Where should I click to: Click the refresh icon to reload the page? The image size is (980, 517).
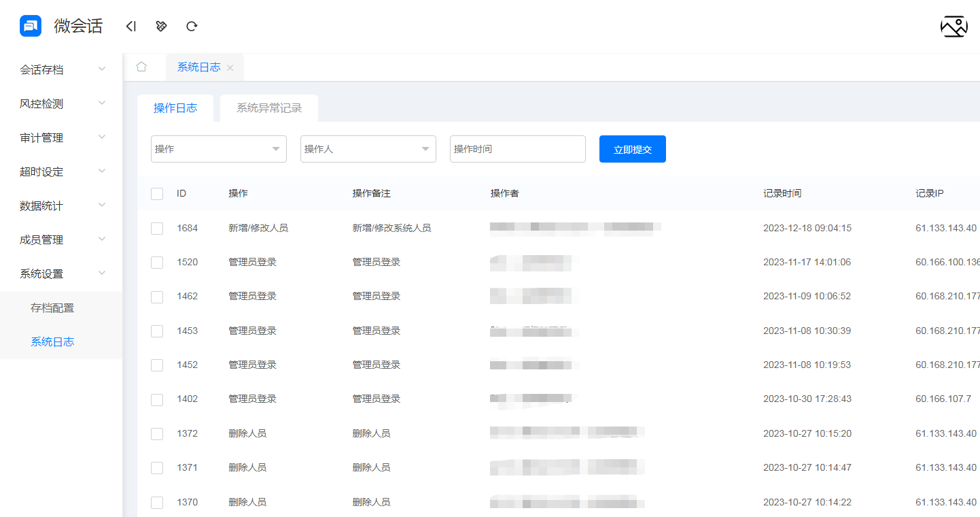pos(192,26)
